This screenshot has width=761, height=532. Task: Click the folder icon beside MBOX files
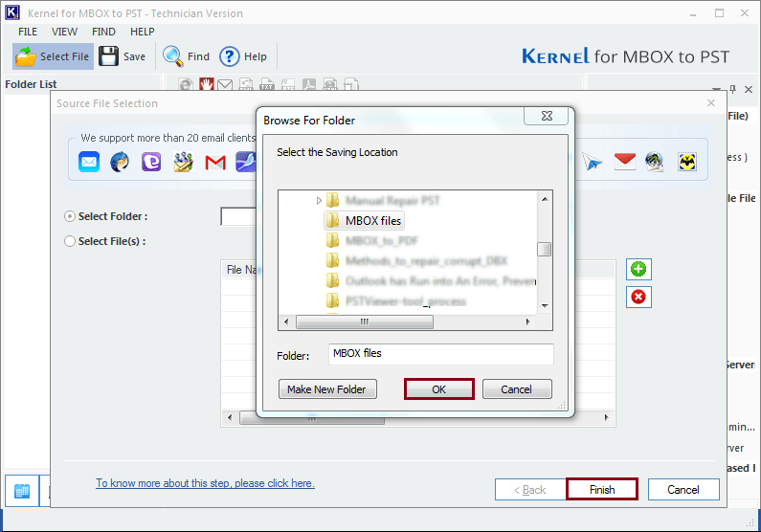[x=333, y=221]
